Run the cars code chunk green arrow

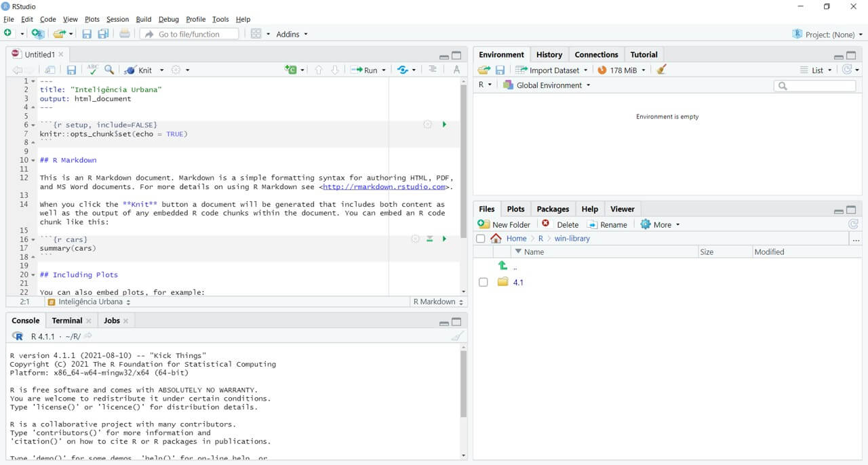point(444,239)
